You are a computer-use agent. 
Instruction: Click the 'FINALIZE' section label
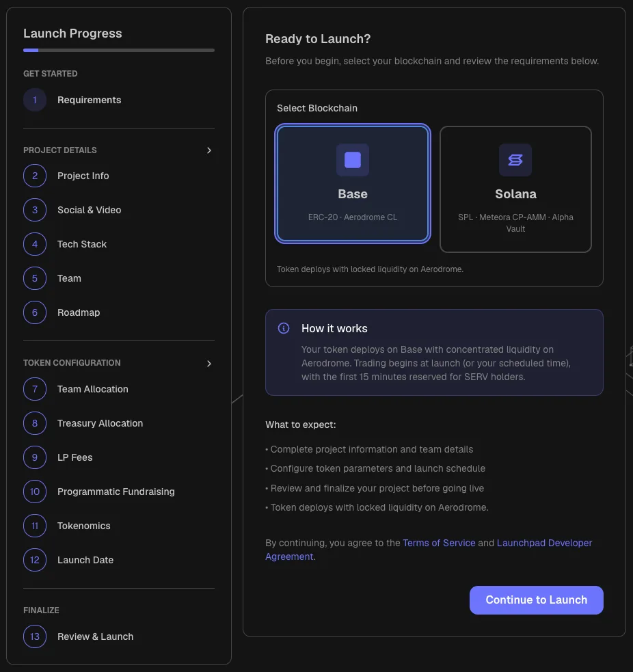click(41, 610)
